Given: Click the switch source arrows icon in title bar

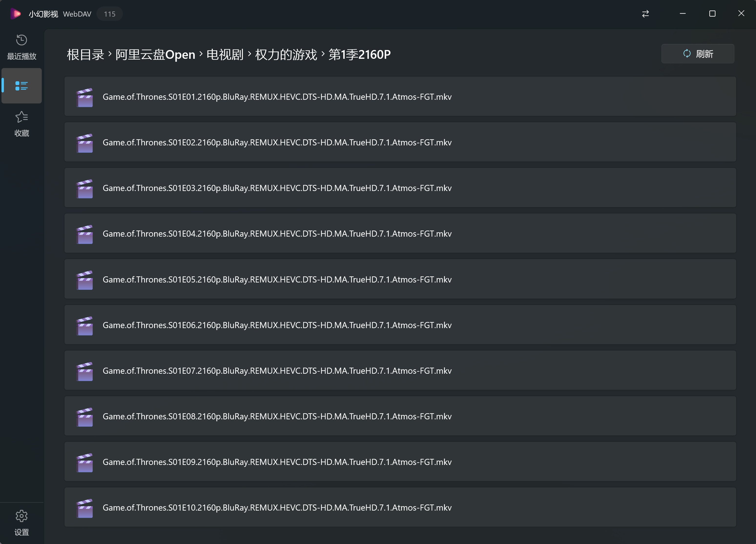Looking at the screenshot, I should pos(646,14).
